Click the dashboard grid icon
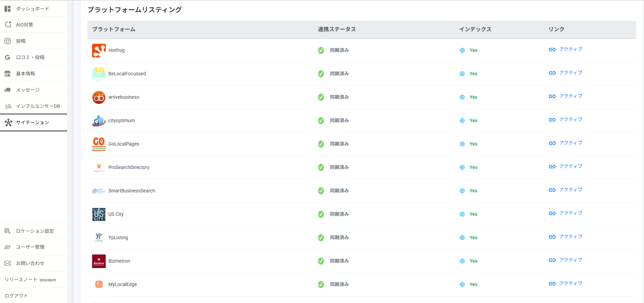The height and width of the screenshot is (303, 644). click(7, 8)
